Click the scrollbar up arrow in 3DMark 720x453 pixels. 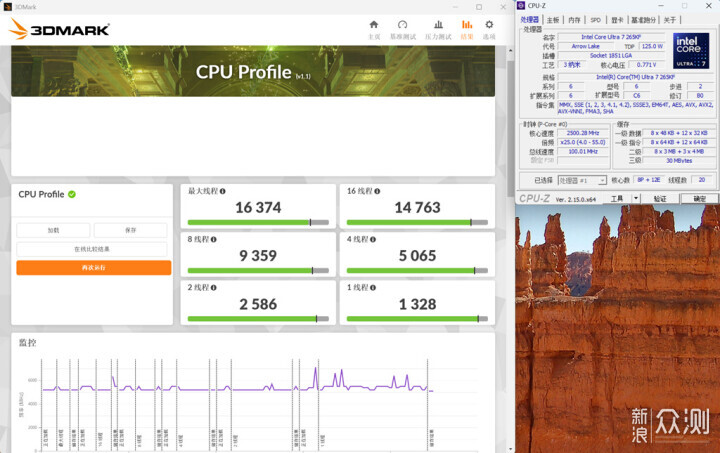tap(510, 50)
